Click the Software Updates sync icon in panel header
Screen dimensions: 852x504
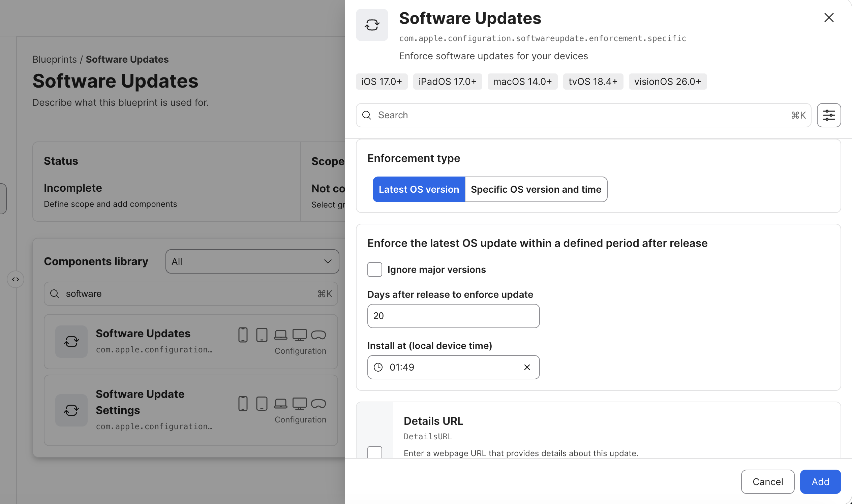[x=372, y=25]
